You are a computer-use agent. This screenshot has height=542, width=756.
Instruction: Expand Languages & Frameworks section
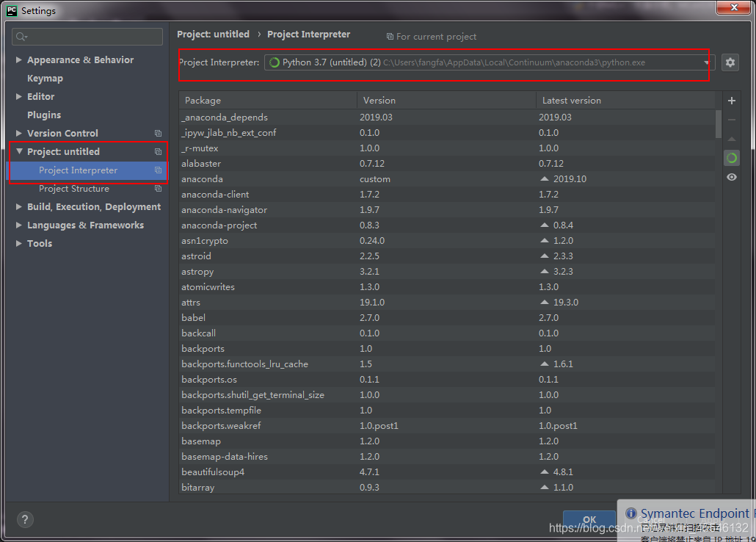(x=19, y=225)
